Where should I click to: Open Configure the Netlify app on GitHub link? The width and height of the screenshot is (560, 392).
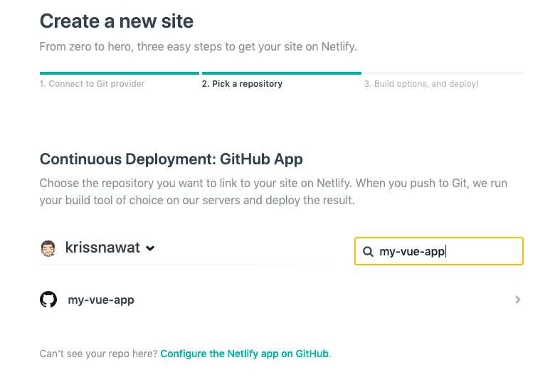tap(244, 354)
